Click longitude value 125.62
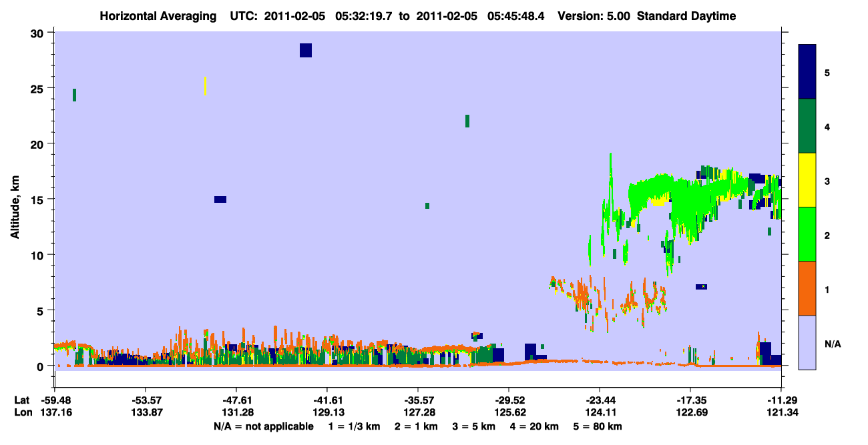 coord(509,413)
